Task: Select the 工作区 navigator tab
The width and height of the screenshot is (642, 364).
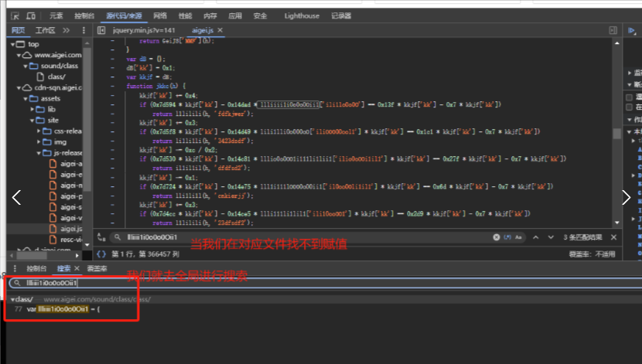Action: pos(45,30)
